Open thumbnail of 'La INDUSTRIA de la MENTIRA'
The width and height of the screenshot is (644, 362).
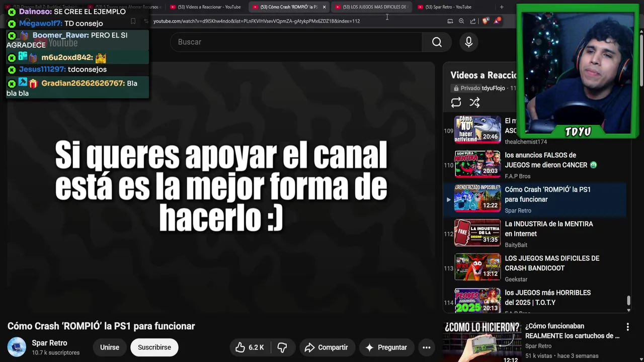[477, 233]
